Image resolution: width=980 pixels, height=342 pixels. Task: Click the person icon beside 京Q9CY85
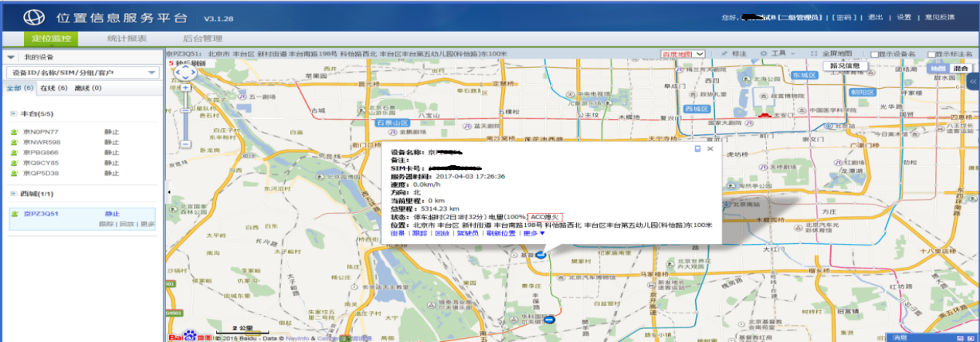(14, 163)
